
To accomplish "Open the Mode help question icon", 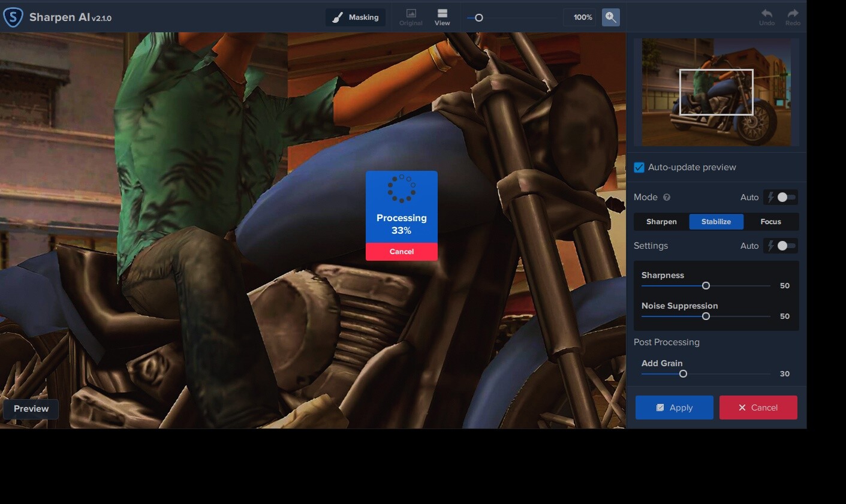I will point(667,197).
